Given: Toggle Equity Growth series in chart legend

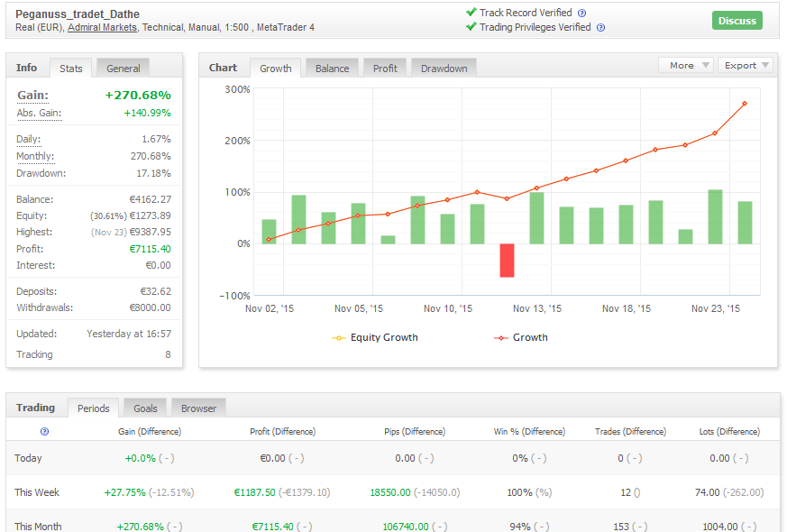Looking at the screenshot, I should pyautogui.click(x=375, y=337).
